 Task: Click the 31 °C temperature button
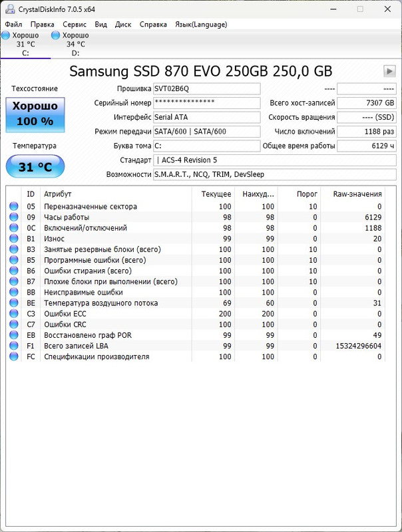(35, 166)
